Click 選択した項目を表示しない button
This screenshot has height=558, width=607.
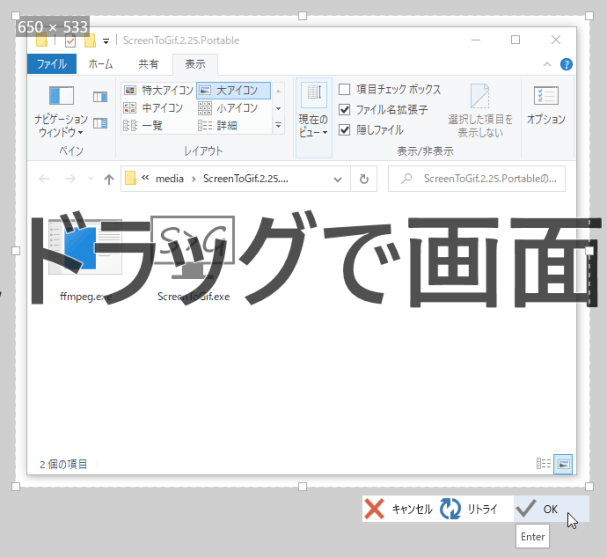click(480, 112)
